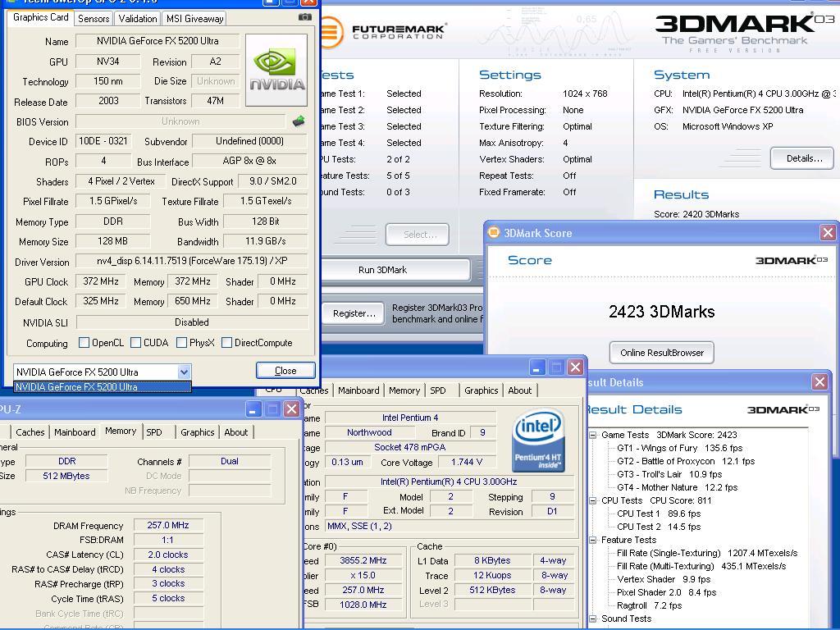
Task: Click the Intel Pentium 4 HT logo
Action: coord(538,441)
